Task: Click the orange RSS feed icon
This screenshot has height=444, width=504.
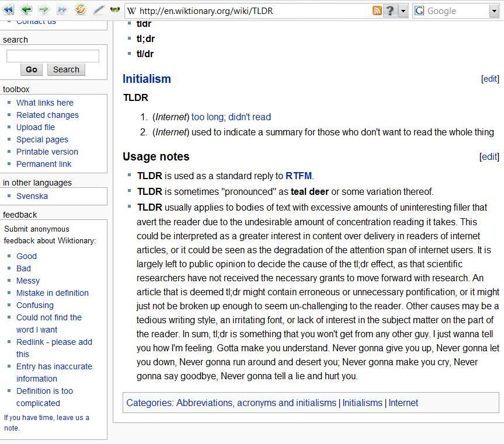Action: click(377, 11)
